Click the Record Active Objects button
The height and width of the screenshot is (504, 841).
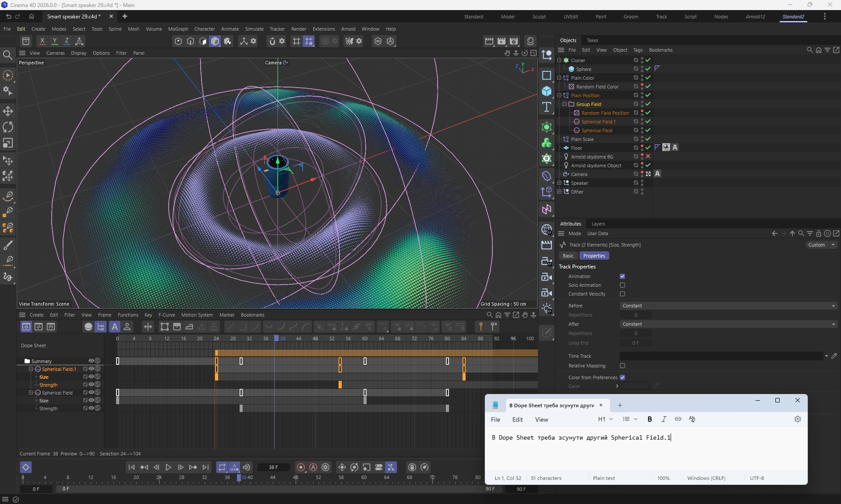tap(301, 467)
